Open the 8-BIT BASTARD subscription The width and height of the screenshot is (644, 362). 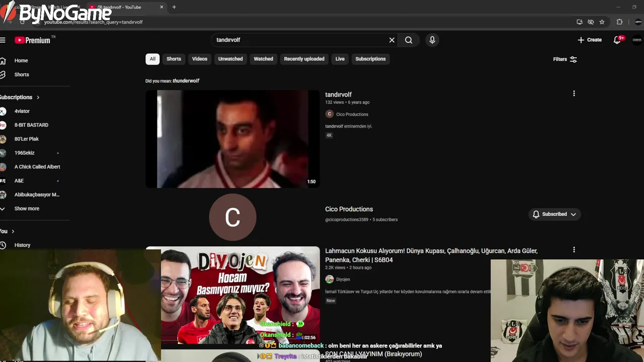coord(31,125)
